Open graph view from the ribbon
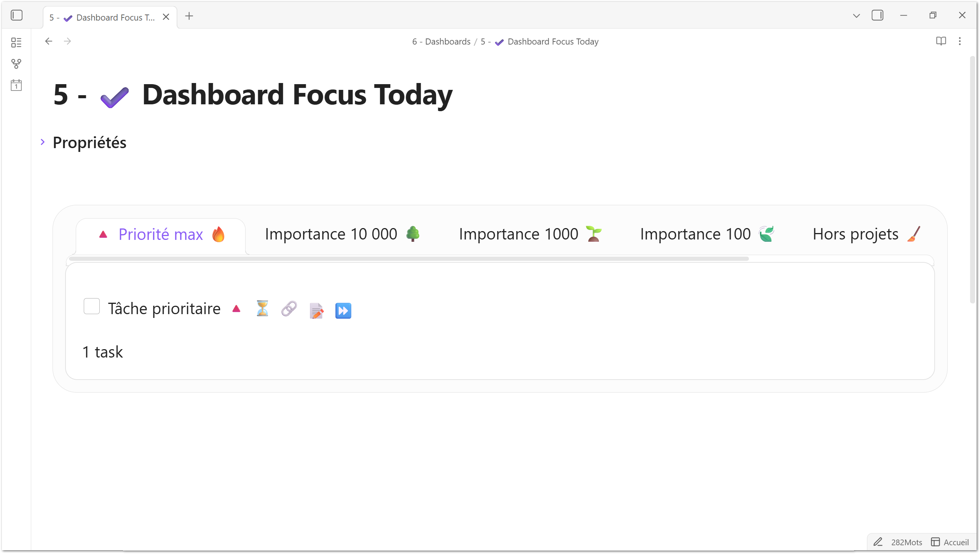This screenshot has width=980, height=554. [16, 64]
